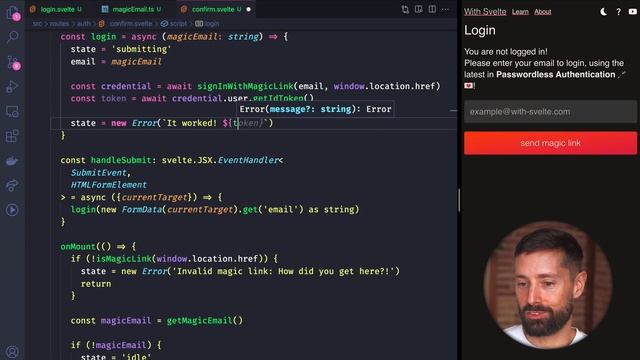Click the 'submitting' string literal
This screenshot has width=640, height=360.
point(141,49)
